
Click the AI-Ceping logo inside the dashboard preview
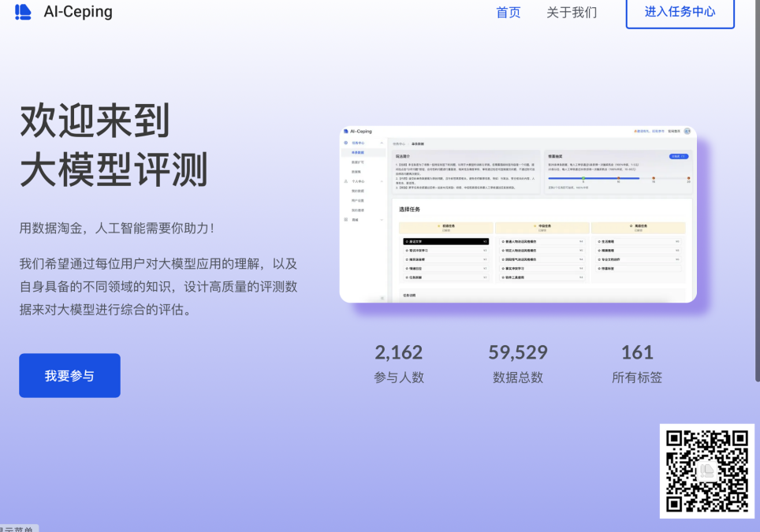click(345, 131)
